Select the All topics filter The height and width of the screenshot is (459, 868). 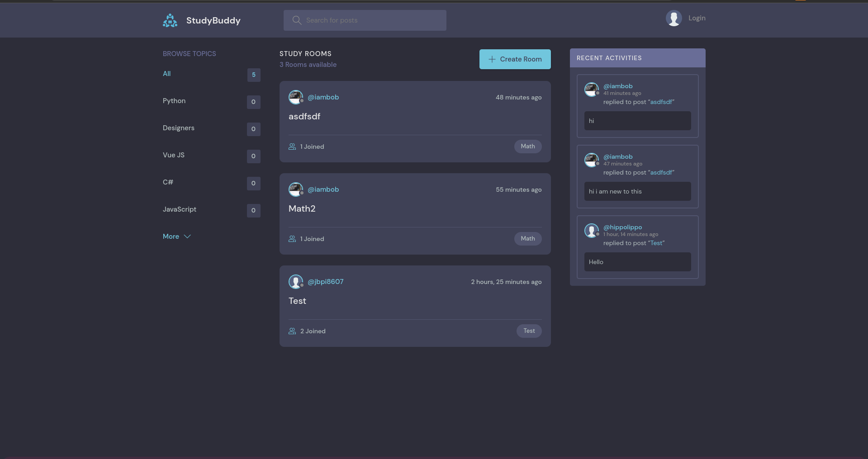pos(167,74)
